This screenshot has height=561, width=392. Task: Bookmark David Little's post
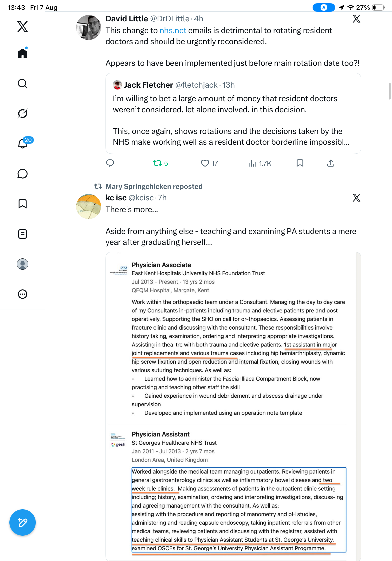[300, 163]
